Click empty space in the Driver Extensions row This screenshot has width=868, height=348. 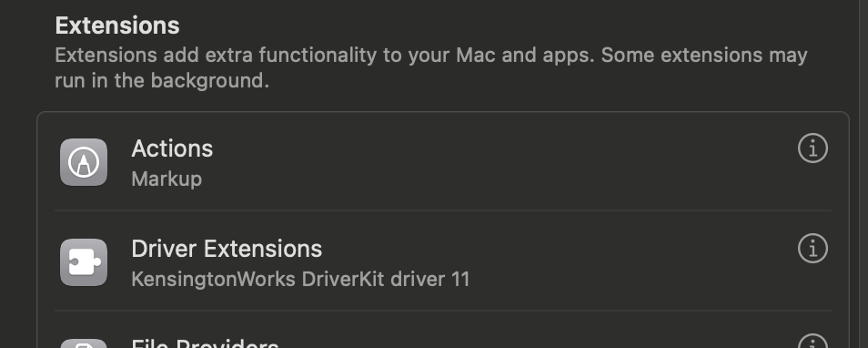609,262
